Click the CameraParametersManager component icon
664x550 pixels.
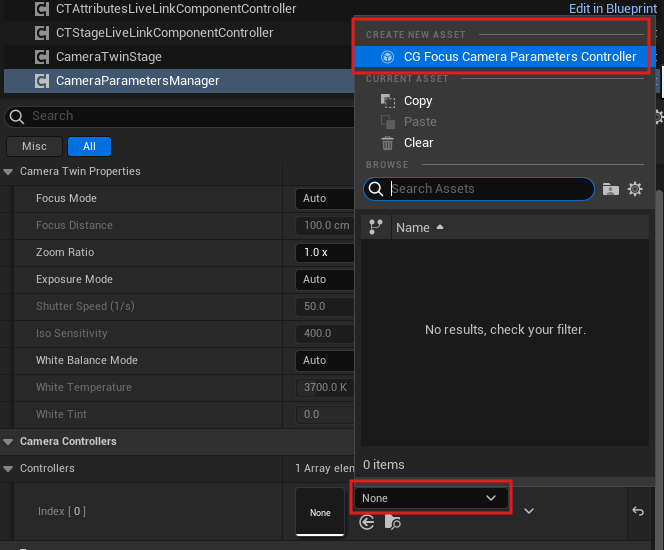point(42,80)
